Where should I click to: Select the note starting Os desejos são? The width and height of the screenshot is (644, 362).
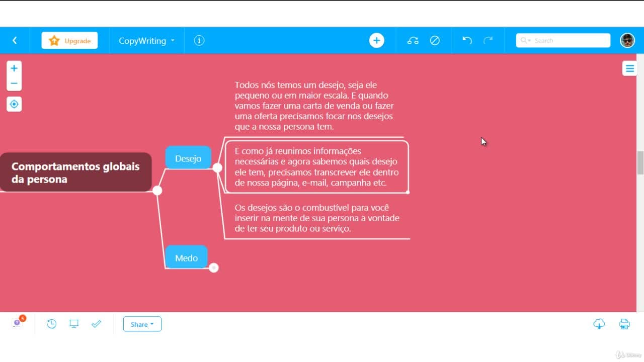coord(317,218)
